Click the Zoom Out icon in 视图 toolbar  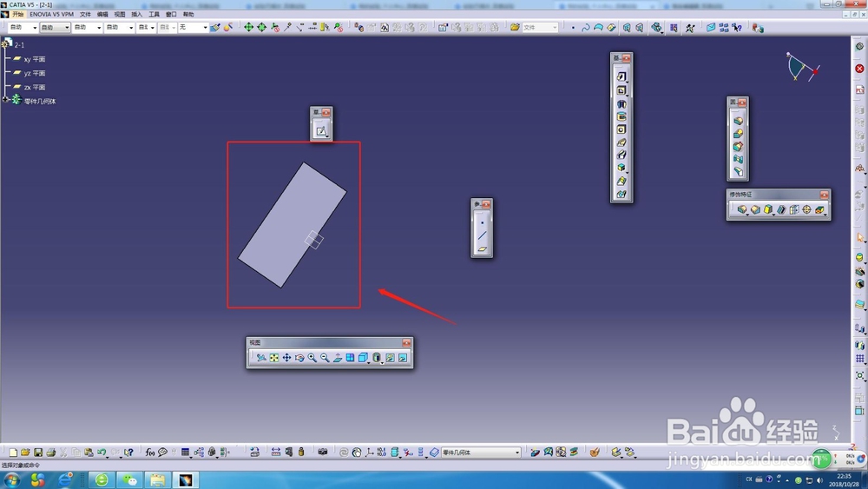tap(325, 358)
